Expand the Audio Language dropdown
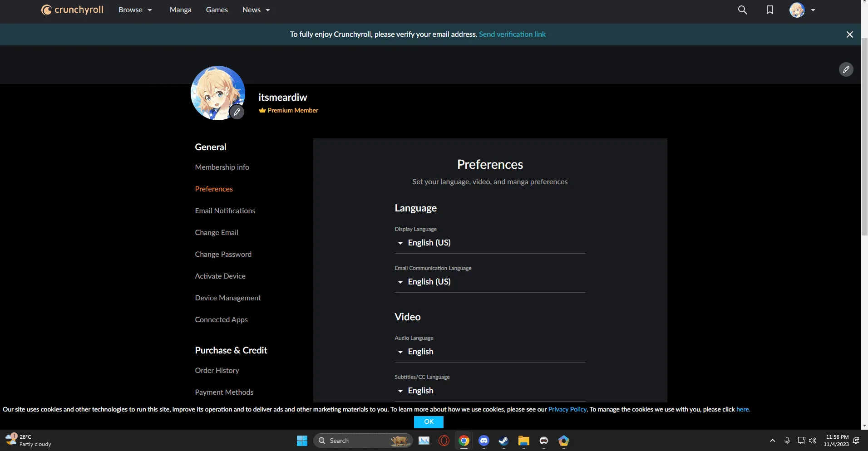This screenshot has width=868, height=451. coord(490,352)
